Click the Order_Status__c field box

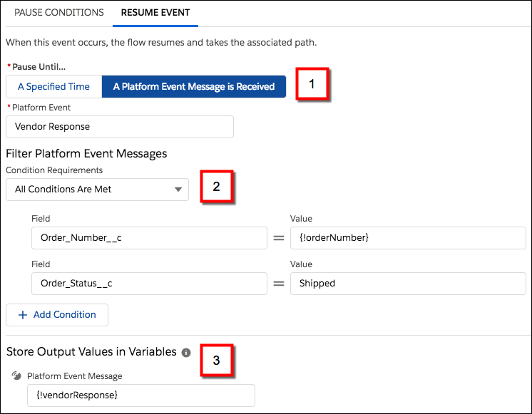149,283
